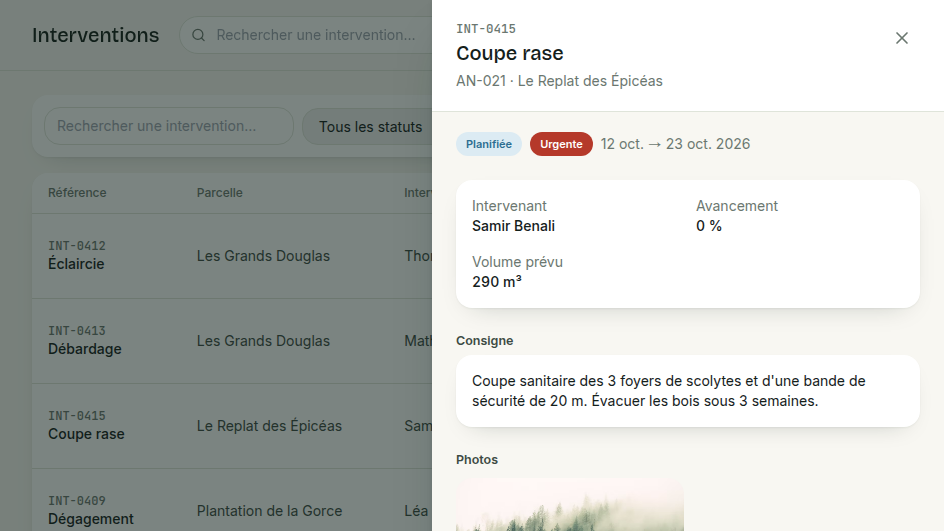Close the INT-0415 detail panel

(x=901, y=38)
